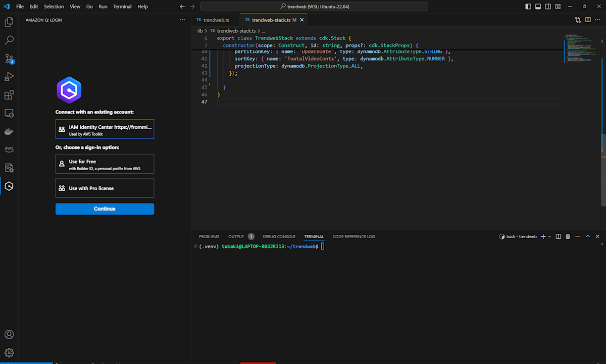
Task: Switch to the trendweb.ts editor tab
Action: pos(216,20)
